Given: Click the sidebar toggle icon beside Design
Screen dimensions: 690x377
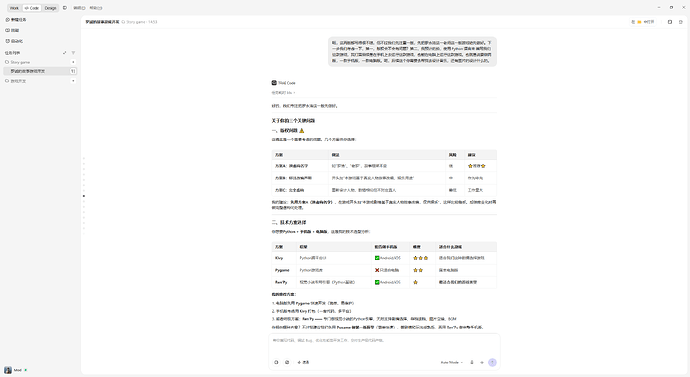Looking at the screenshot, I should (65, 8).
